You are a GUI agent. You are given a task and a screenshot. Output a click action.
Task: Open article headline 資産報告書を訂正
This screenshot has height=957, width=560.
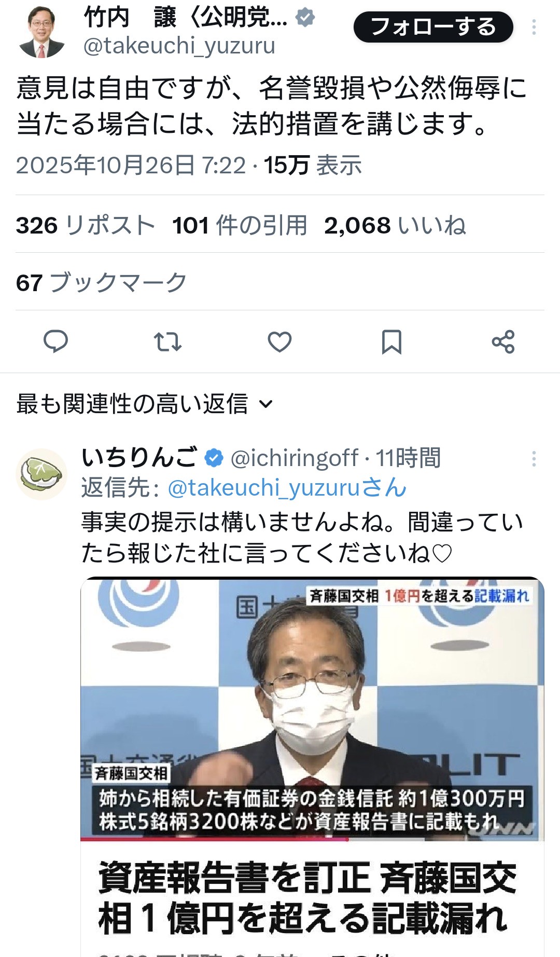coord(307,898)
